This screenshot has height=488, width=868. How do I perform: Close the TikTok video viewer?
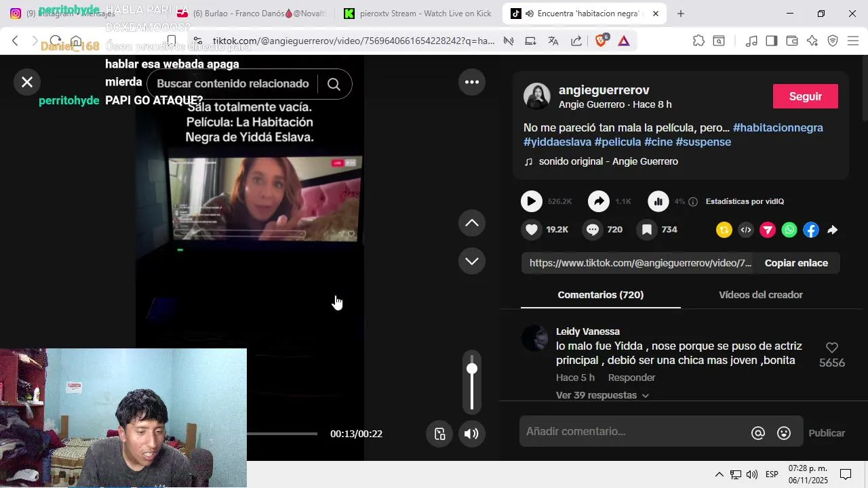pyautogui.click(x=27, y=83)
